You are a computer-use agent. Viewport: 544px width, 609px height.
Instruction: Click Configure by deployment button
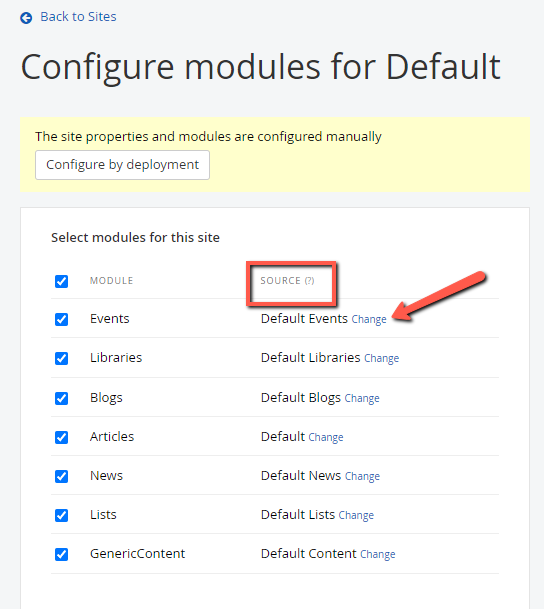(x=122, y=165)
